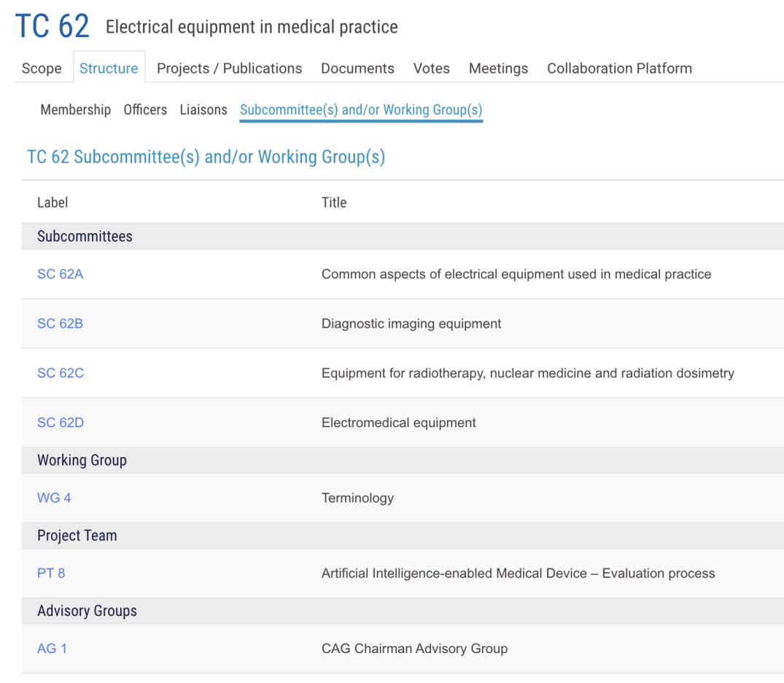
Task: Click 'Artificial Intelligence-enabled Medical Device' title
Action: [x=518, y=573]
